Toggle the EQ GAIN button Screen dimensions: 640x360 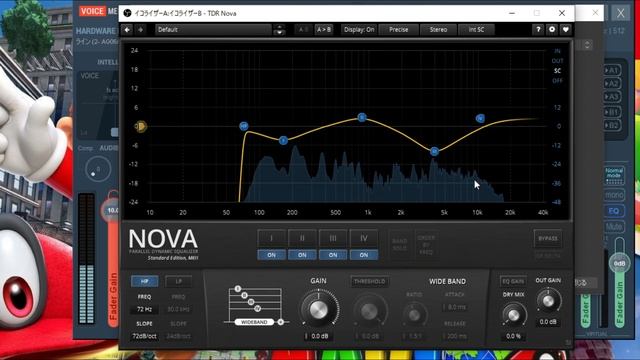513,281
